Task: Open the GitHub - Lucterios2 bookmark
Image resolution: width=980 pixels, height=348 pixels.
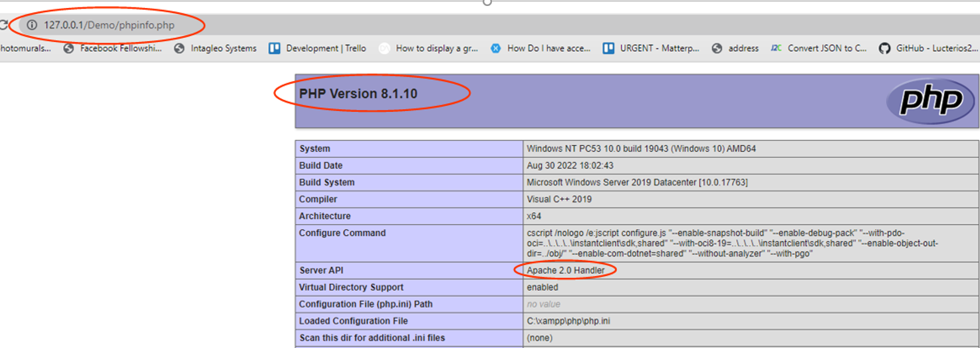Action: point(937,48)
